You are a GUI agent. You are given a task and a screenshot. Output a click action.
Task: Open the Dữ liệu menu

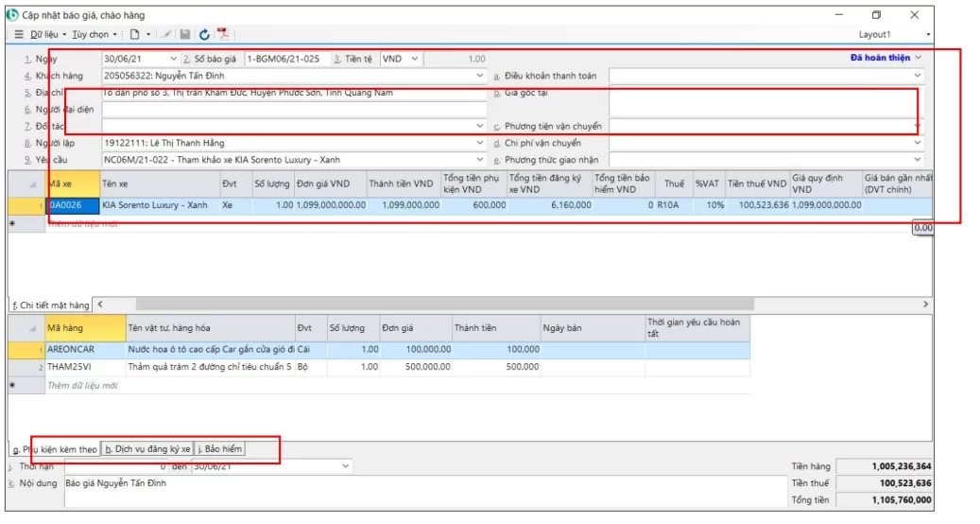(x=48, y=35)
